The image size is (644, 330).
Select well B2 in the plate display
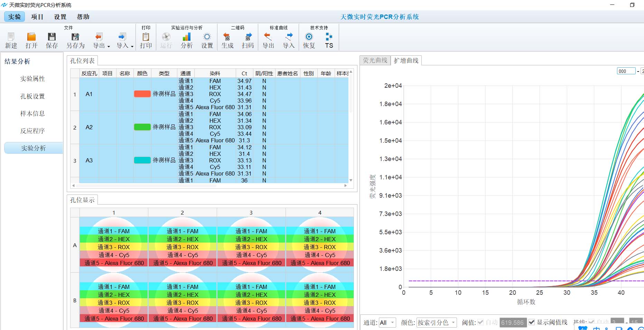(x=182, y=300)
